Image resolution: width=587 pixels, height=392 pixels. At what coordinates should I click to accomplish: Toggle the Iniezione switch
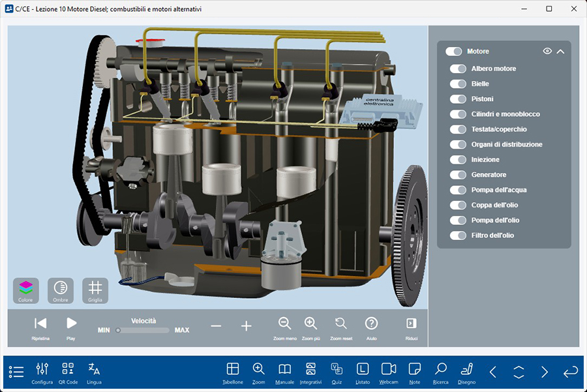tap(457, 160)
